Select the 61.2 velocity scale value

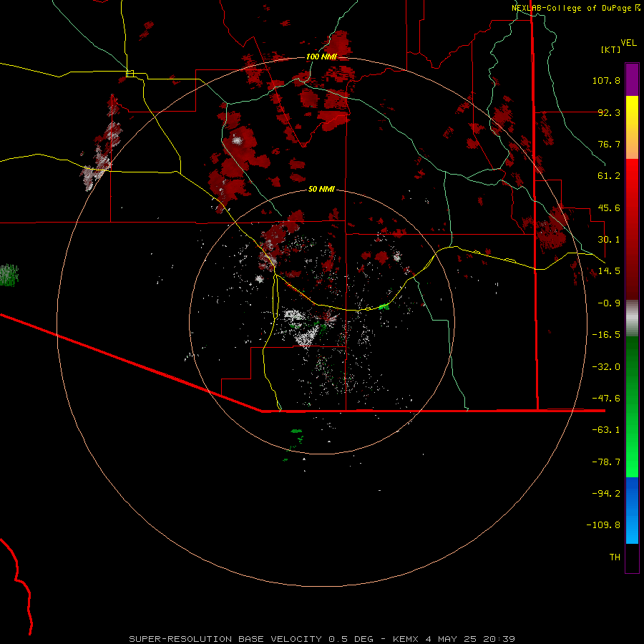coord(609,176)
